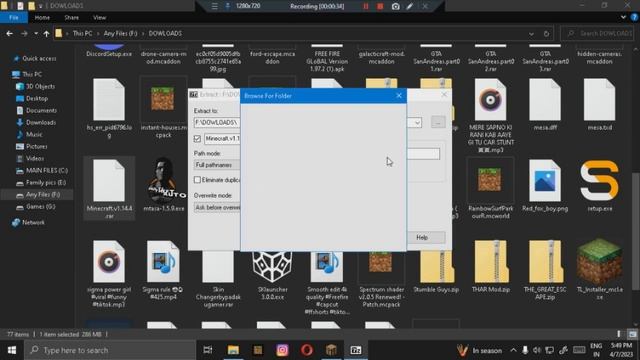Pause the screen recording

[365, 6]
